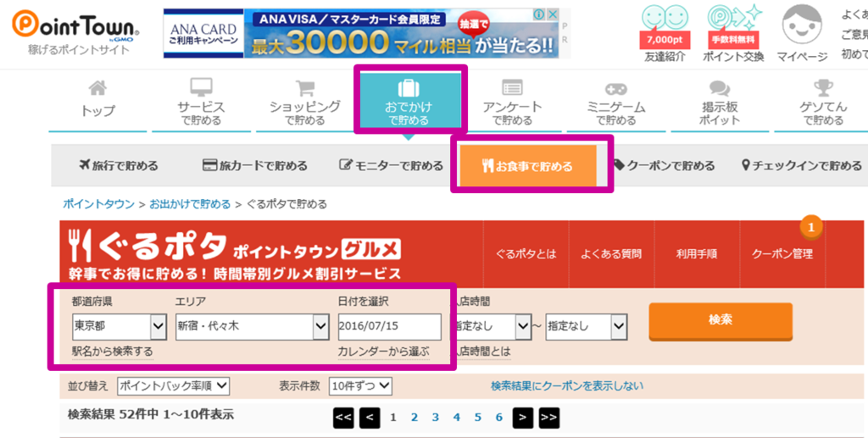Click お出かけで貯める breadcrumb link
This screenshot has height=438, width=868.
(190, 204)
